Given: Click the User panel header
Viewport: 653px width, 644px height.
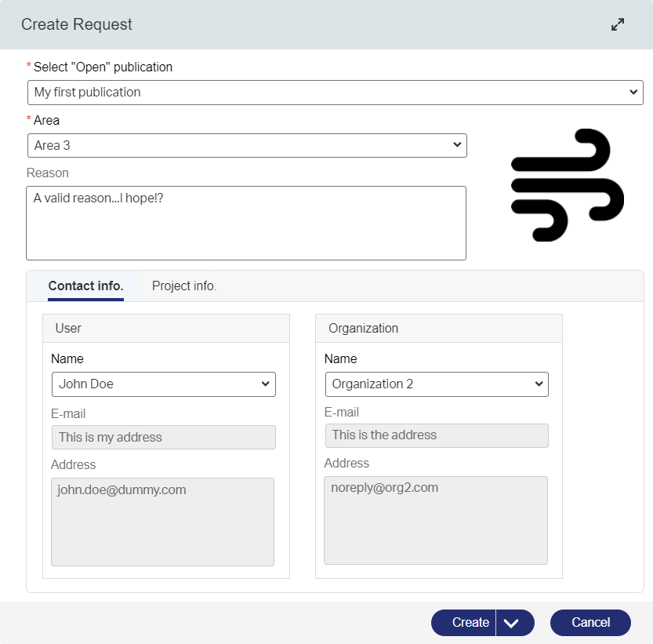Looking at the screenshot, I should (166, 329).
